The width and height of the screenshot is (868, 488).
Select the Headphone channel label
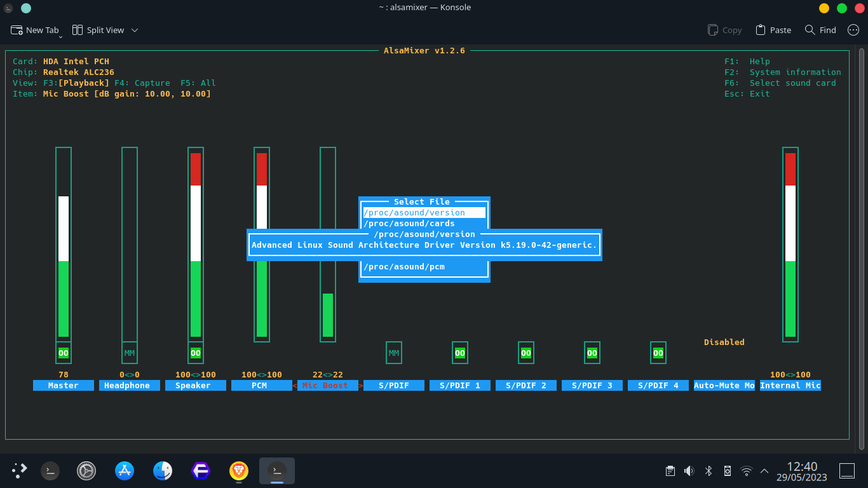pos(130,386)
